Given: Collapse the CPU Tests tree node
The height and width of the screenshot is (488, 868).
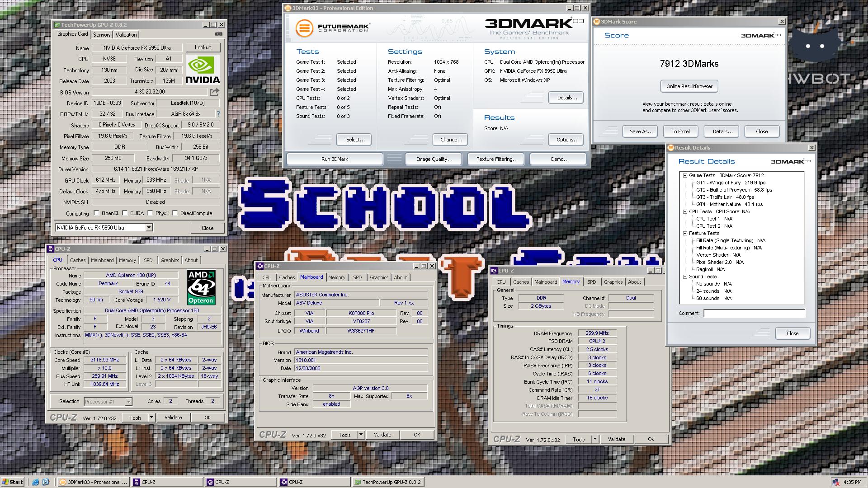Looking at the screenshot, I should coord(685,211).
